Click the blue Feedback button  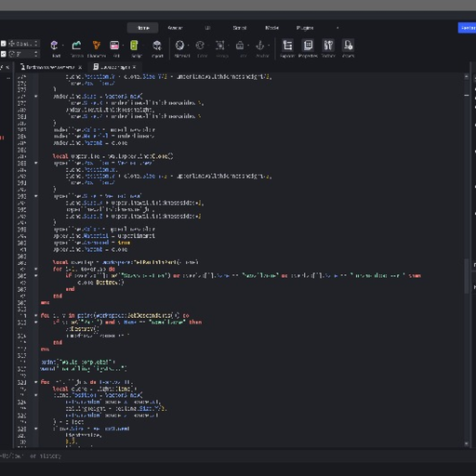(x=467, y=28)
